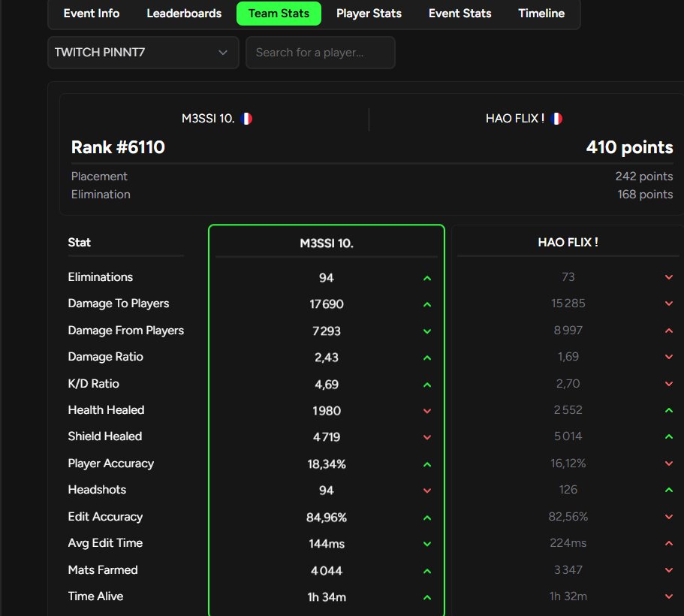This screenshot has width=684, height=616.
Task: Click the French flag beside HAO FLIX !
Action: (556, 119)
